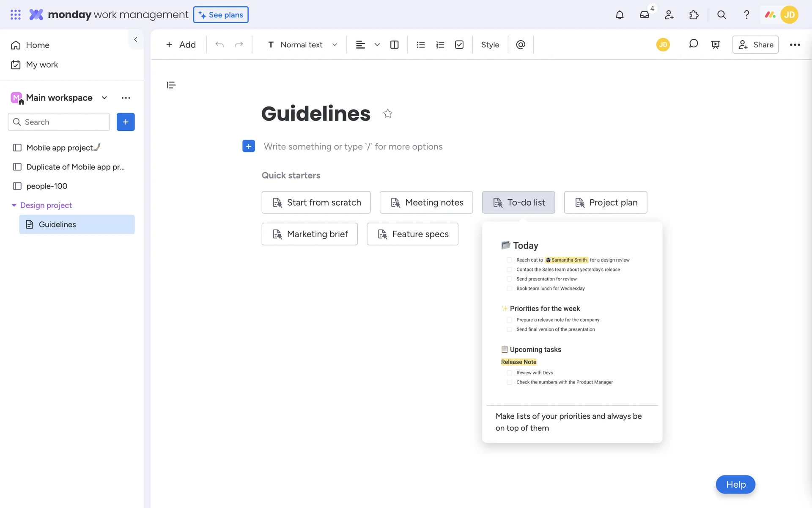Screen dimensions: 812x508
Task: Open the inbox tray icon
Action: [x=644, y=15]
